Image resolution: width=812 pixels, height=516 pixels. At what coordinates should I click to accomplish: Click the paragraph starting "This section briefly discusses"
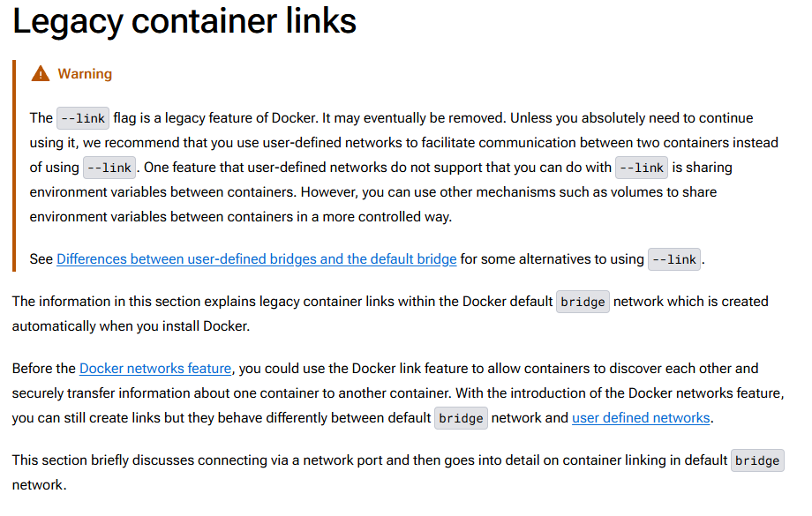pos(398,473)
